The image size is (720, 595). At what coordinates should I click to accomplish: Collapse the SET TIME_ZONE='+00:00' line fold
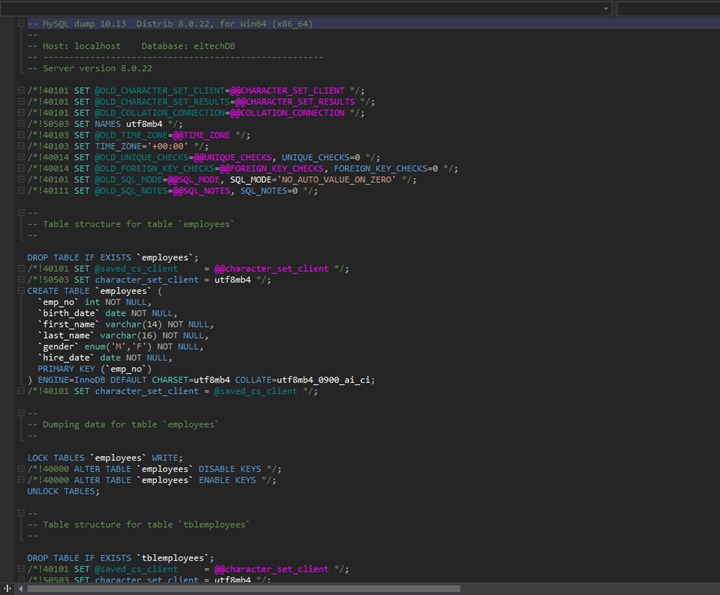pos(21,146)
